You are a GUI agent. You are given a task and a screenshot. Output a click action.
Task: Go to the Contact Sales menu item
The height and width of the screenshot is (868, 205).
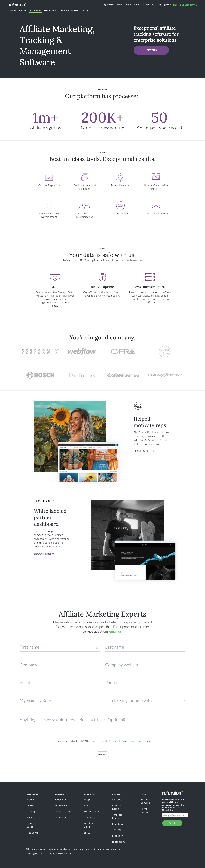point(80,11)
